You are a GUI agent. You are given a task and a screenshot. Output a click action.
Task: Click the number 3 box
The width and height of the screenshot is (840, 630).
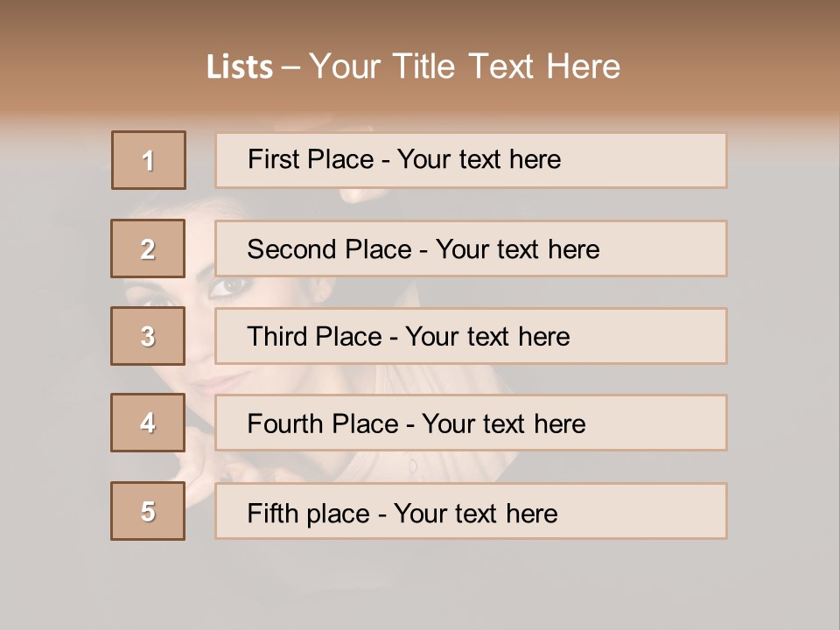pos(148,336)
